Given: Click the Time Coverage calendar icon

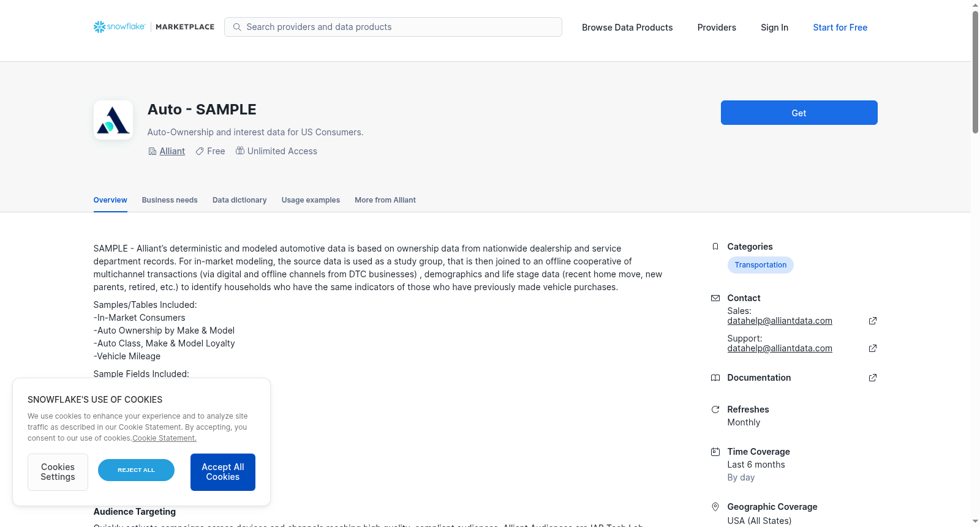Looking at the screenshot, I should pyautogui.click(x=715, y=452).
